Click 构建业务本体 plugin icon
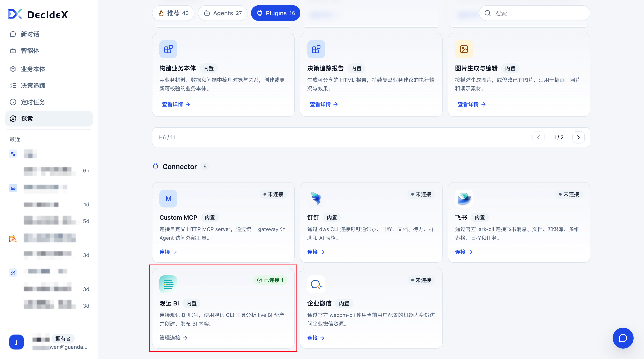Viewport: 644px width, 359px height. [168, 49]
